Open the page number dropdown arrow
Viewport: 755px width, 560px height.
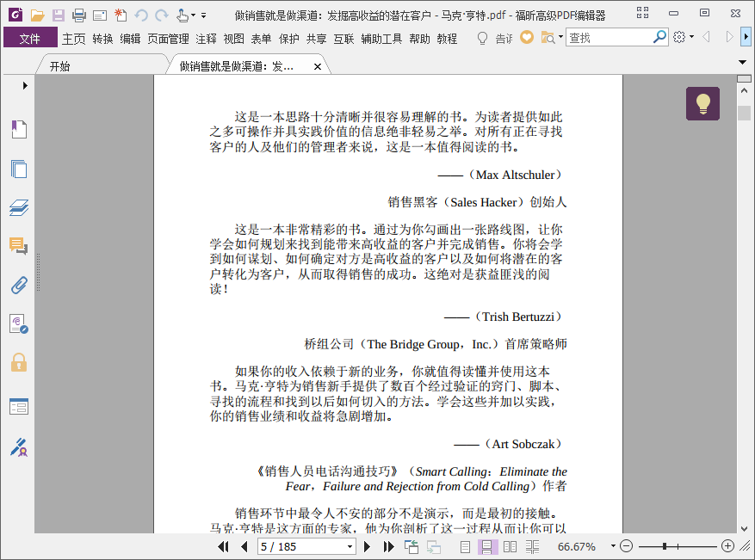[x=350, y=546]
